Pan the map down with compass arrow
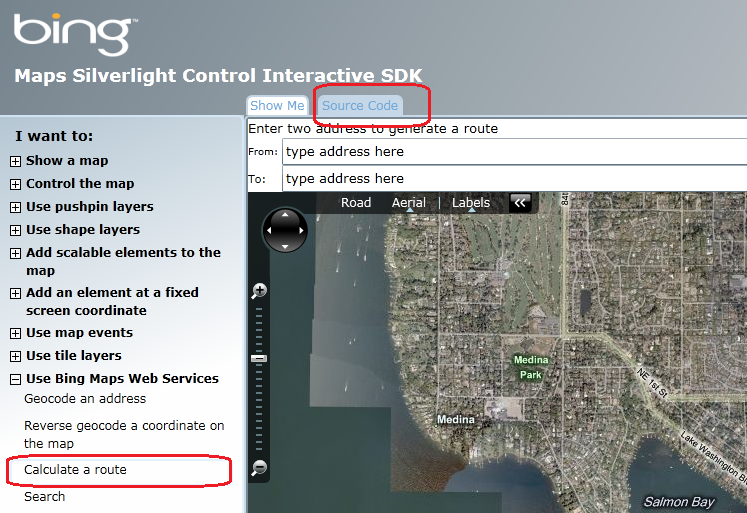 [x=285, y=246]
